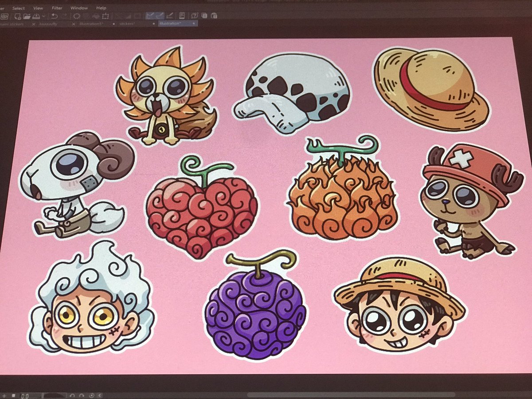Click the rotation slider in bottom bar

55,395
